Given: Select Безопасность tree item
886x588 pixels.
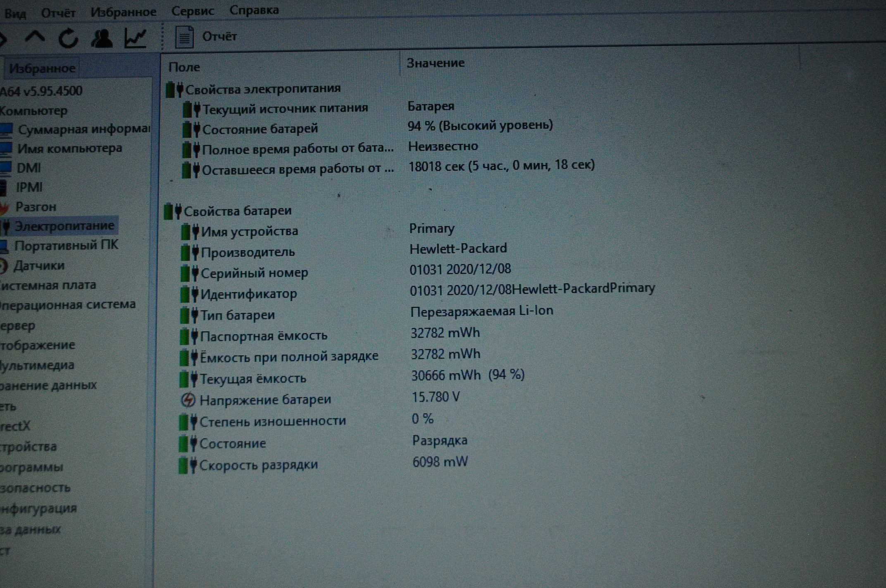Looking at the screenshot, I should (35, 488).
